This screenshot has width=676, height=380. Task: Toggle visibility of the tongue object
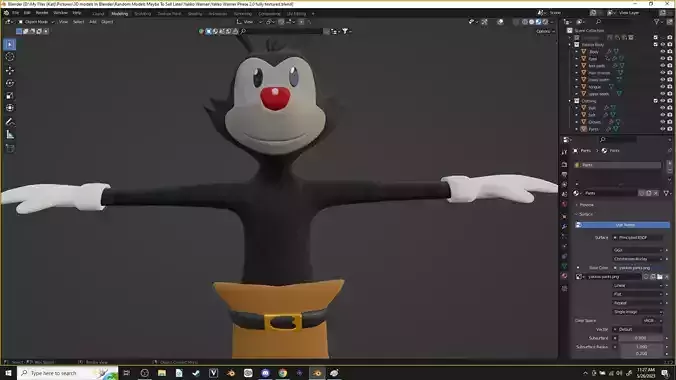pos(663,87)
